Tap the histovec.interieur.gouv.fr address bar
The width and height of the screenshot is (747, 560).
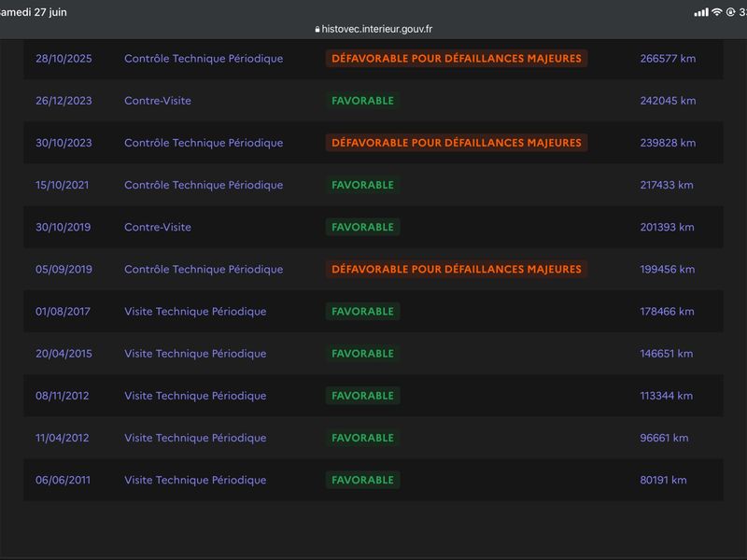point(373,29)
